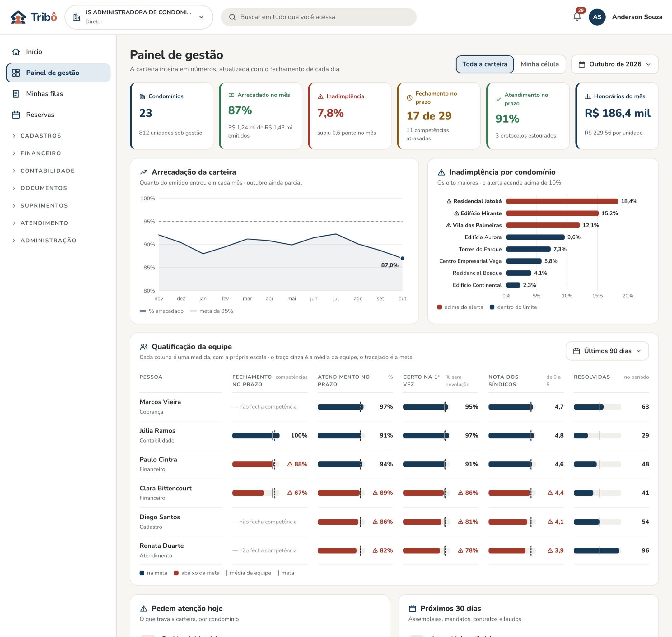
Task: Click the Residencial Jatobá 18,4% bar
Action: (562, 201)
